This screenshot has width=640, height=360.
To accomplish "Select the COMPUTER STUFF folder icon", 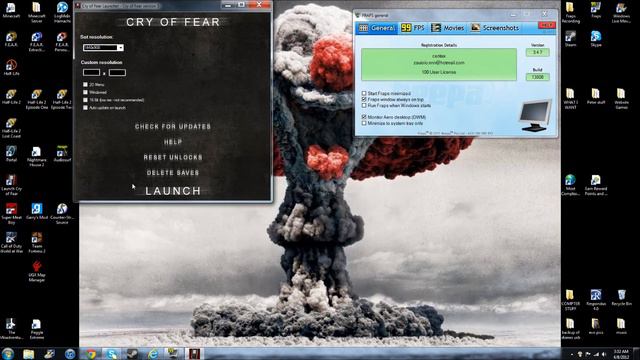I will coord(570,300).
